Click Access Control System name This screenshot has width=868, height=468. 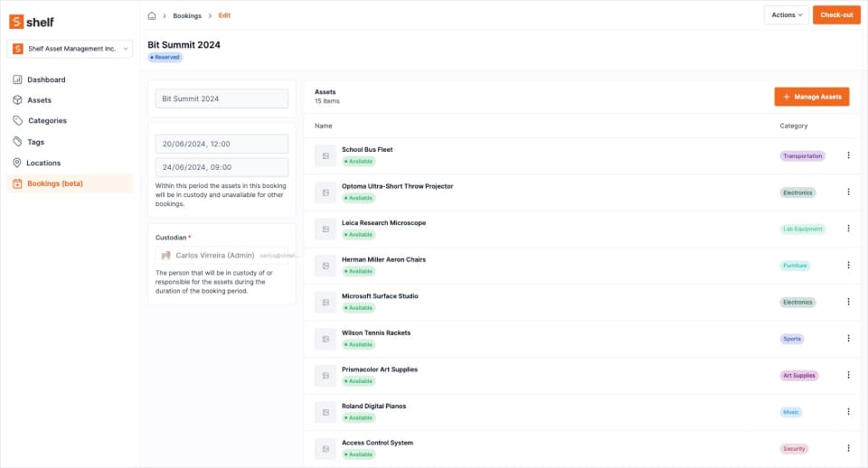[377, 443]
